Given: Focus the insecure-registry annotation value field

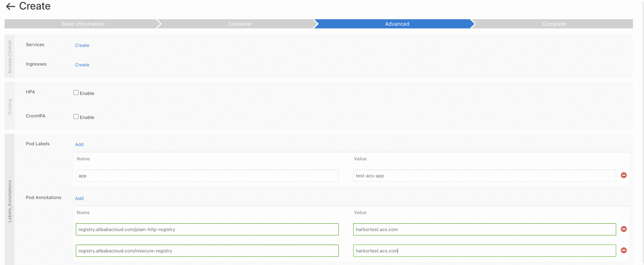Looking at the screenshot, I should pos(484,251).
